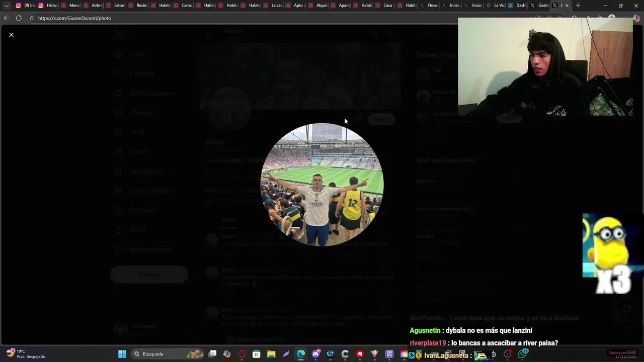
Task: Open the purple feather app on taskbar
Action: [x=286, y=354]
